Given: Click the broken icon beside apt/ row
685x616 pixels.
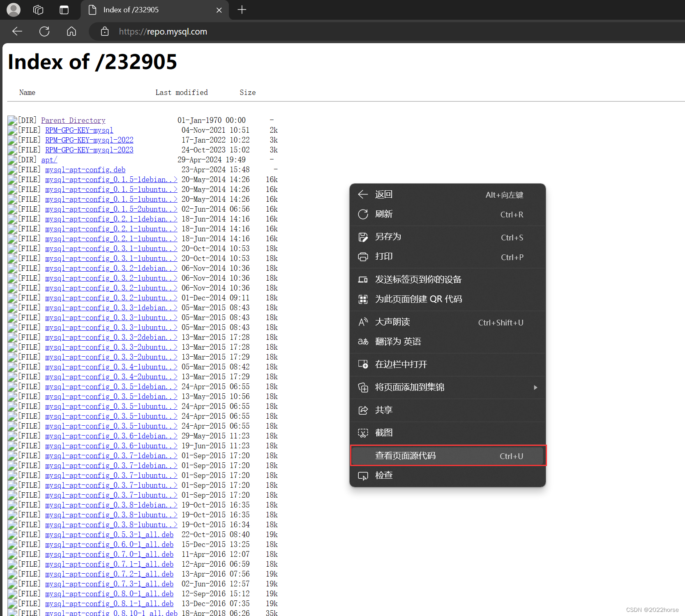Looking at the screenshot, I should coord(12,160).
